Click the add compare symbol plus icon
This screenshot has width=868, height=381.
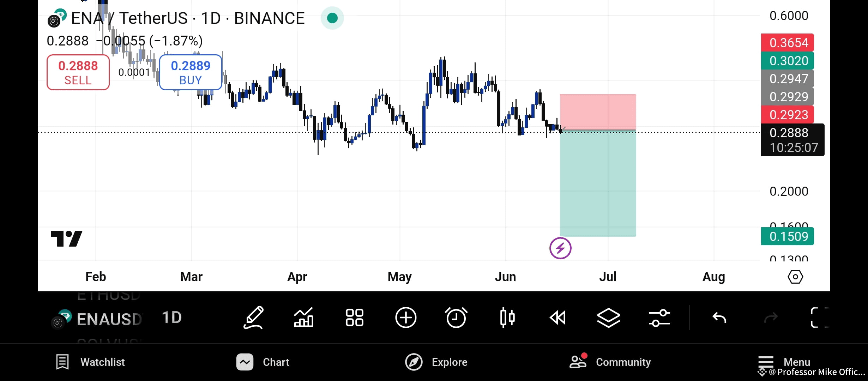406,317
